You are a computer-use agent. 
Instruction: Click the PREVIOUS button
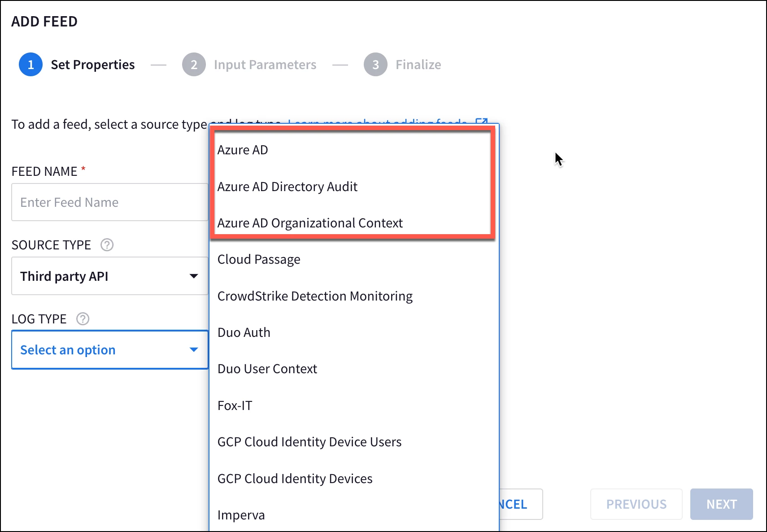(x=636, y=504)
